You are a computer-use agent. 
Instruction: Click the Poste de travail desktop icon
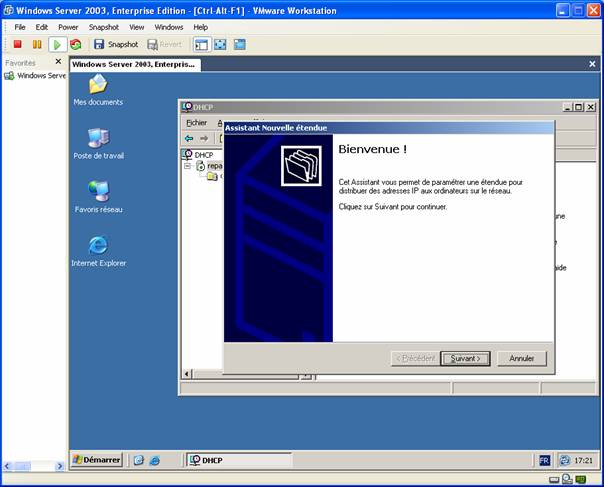coord(99,144)
